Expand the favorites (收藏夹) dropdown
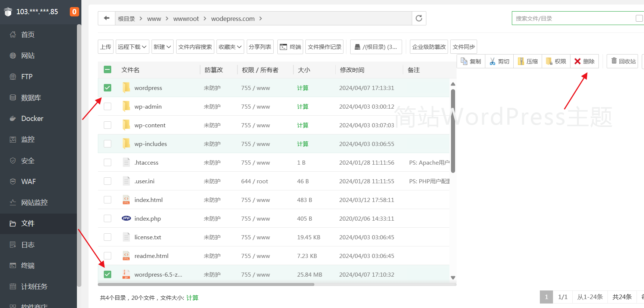 [x=230, y=47]
